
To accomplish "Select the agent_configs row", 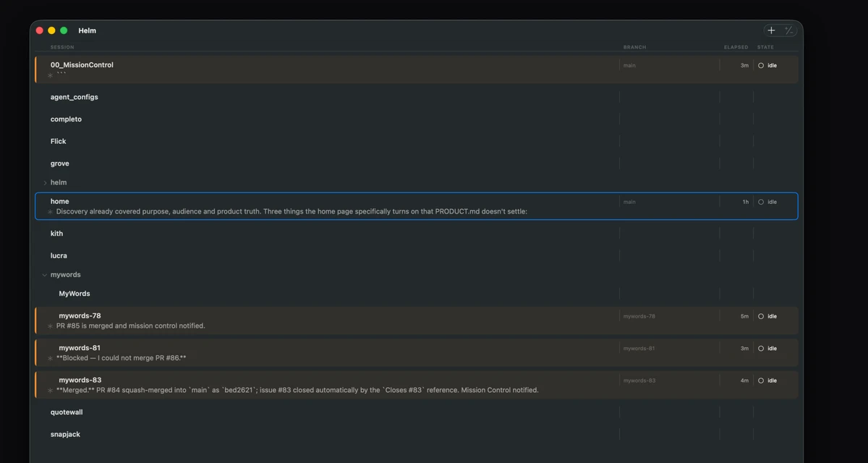I will pos(417,97).
